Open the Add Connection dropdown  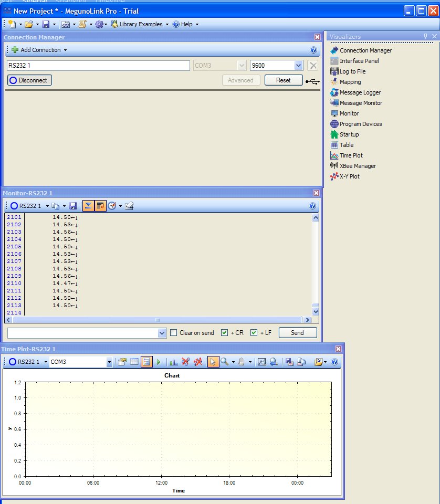pos(39,50)
